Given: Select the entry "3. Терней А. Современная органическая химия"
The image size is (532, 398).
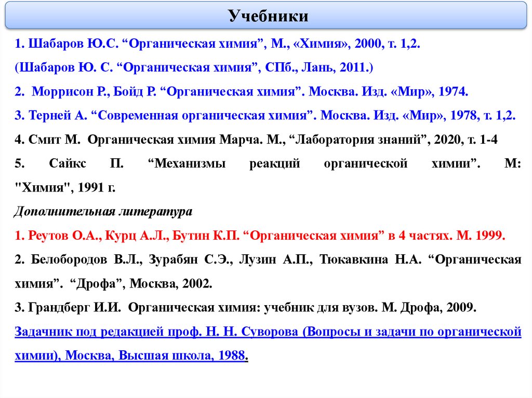Looking at the screenshot, I should pyautogui.click(x=265, y=115).
